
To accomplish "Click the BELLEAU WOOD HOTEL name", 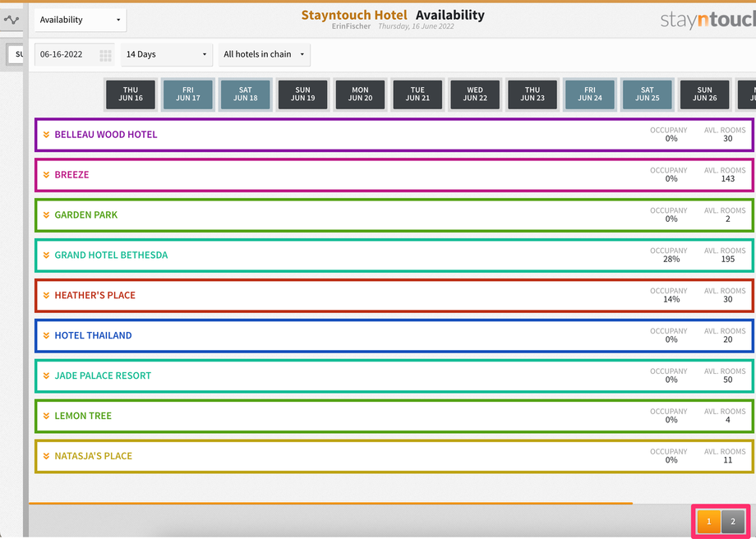I will (x=105, y=135).
